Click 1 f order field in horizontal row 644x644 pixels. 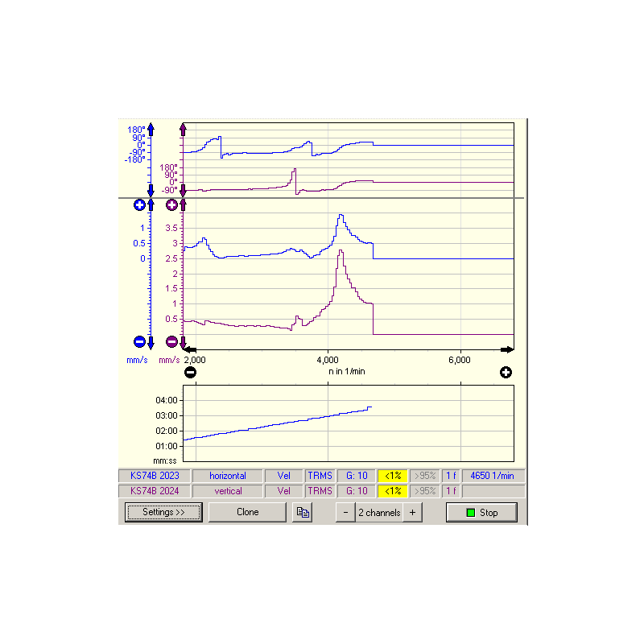click(451, 476)
